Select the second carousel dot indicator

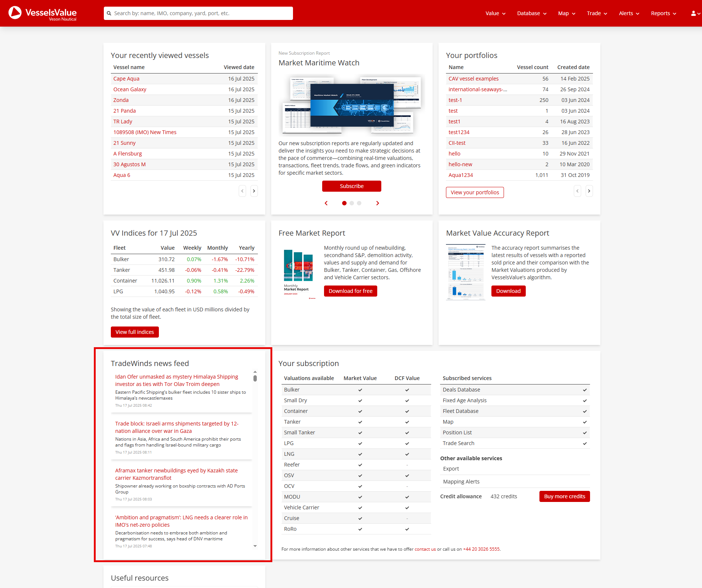click(352, 203)
